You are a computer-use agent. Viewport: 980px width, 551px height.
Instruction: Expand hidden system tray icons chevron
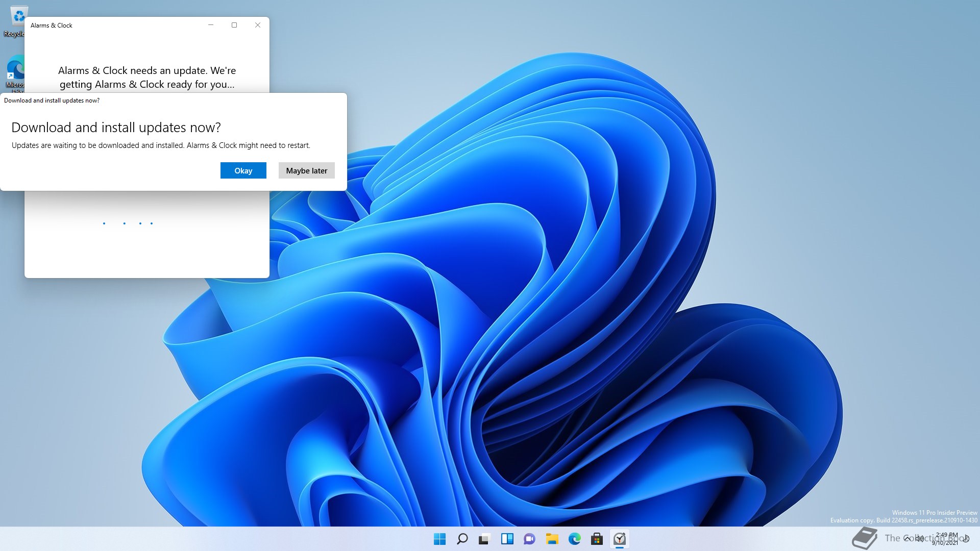point(907,539)
